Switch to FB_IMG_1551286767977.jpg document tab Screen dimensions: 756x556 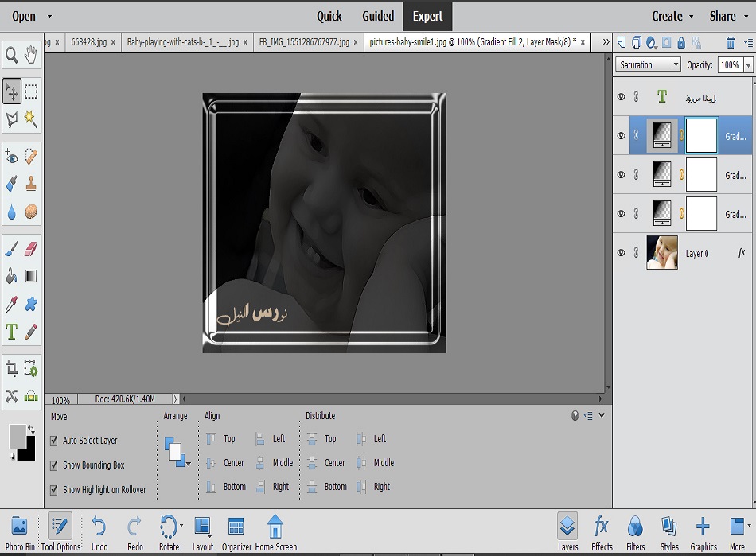(305, 42)
